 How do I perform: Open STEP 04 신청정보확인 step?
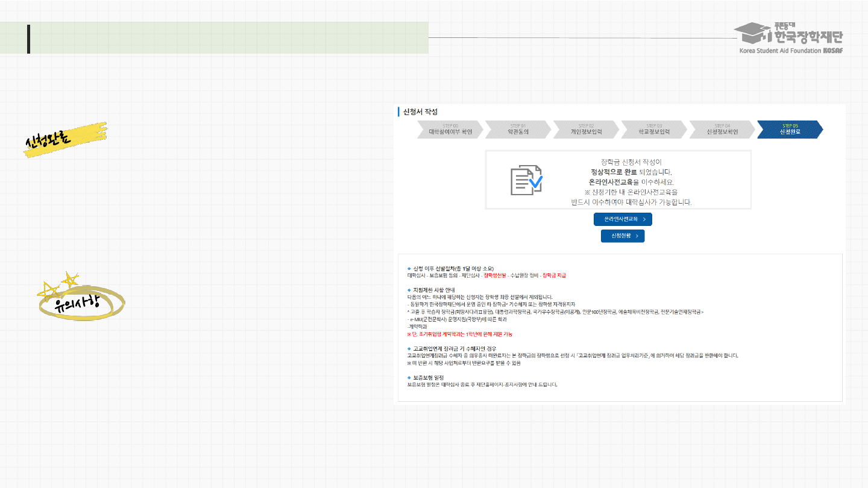pyautogui.click(x=722, y=129)
